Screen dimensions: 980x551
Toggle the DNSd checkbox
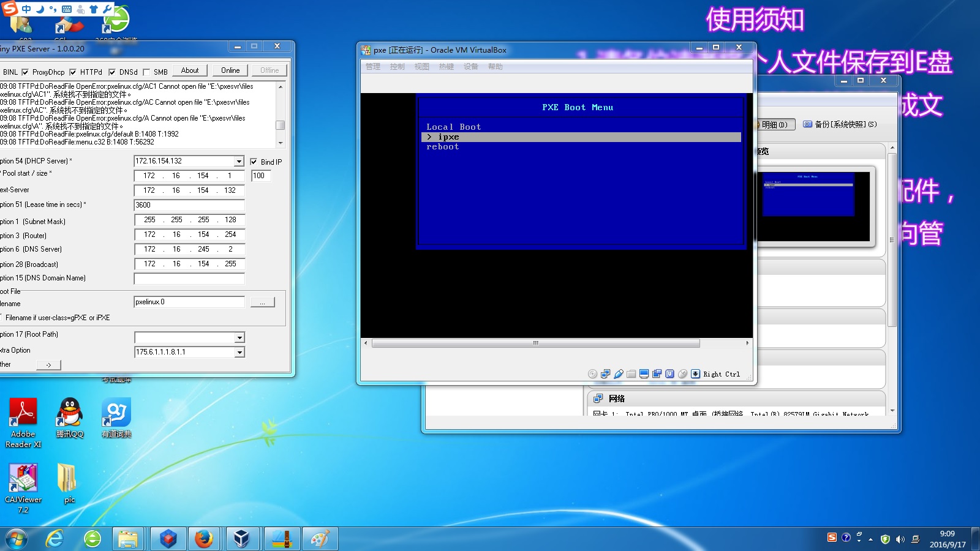112,72
